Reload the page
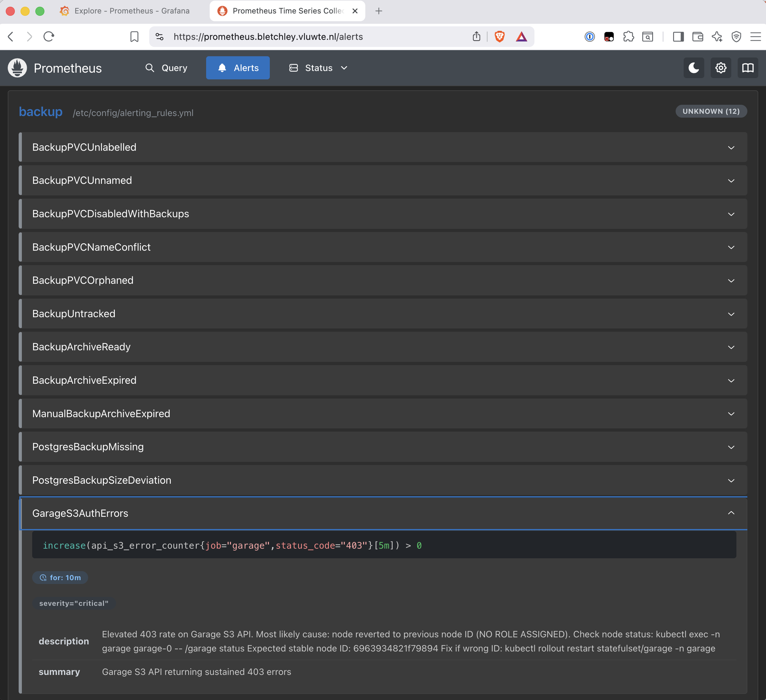Screen dimensions: 766x700 tap(49, 37)
